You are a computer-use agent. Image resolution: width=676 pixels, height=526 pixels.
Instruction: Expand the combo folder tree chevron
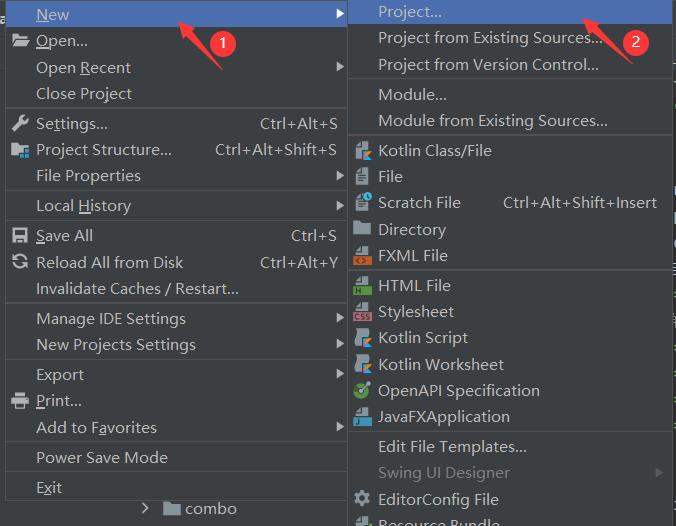[145, 508]
